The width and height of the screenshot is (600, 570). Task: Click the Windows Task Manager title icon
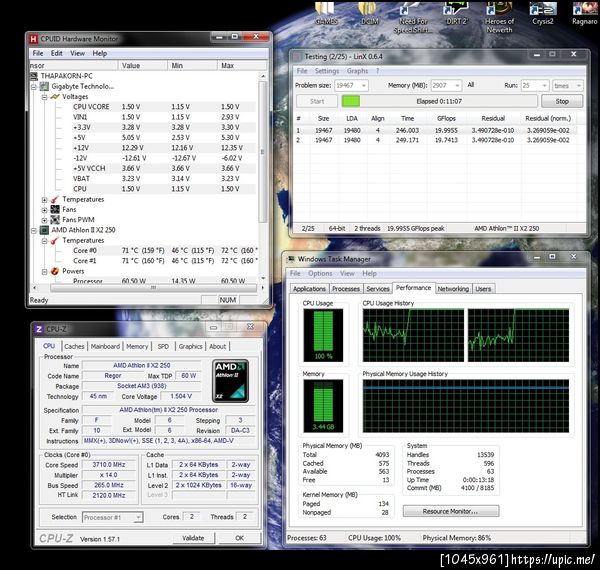pos(291,259)
